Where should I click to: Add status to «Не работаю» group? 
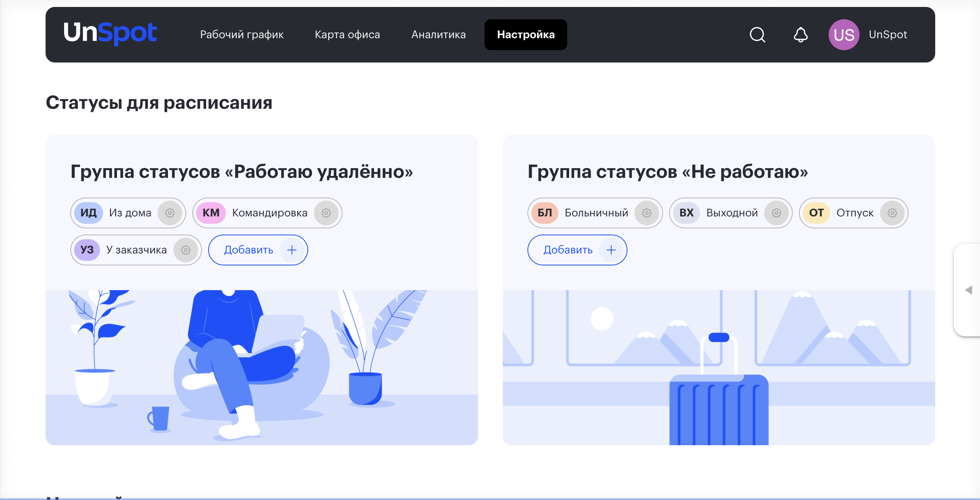tap(577, 250)
